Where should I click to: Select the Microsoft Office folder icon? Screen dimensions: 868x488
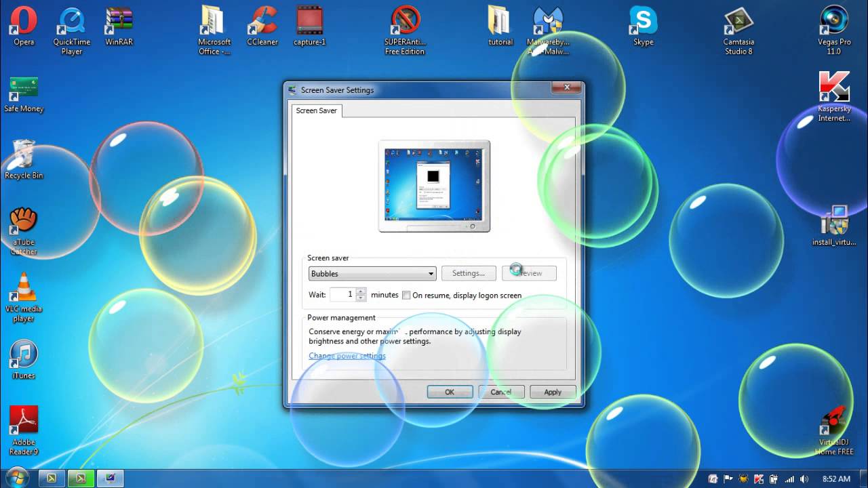tap(214, 30)
